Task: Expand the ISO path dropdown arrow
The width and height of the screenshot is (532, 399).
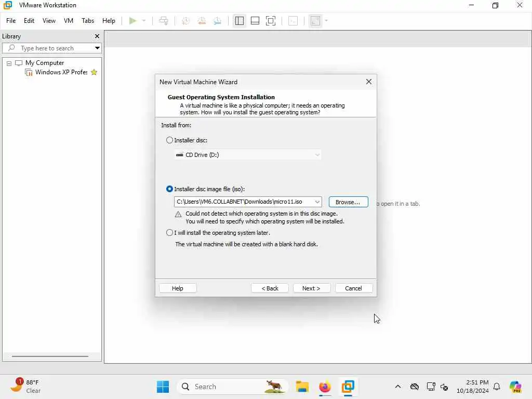Action: pos(317,202)
